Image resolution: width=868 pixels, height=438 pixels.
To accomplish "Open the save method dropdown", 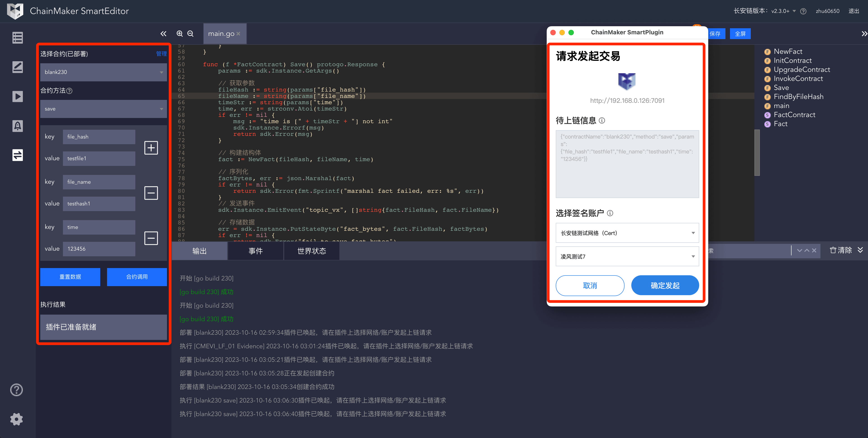I will coord(103,109).
